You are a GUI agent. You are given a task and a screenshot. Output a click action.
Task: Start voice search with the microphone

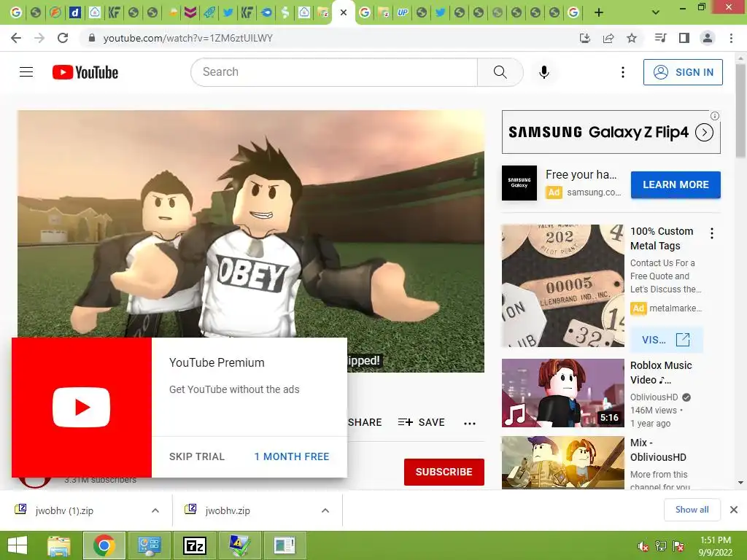[x=544, y=72]
